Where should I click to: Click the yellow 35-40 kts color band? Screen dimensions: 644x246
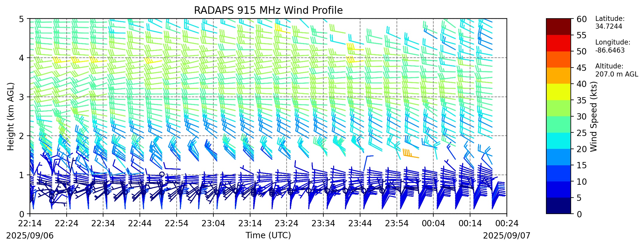coord(558,92)
